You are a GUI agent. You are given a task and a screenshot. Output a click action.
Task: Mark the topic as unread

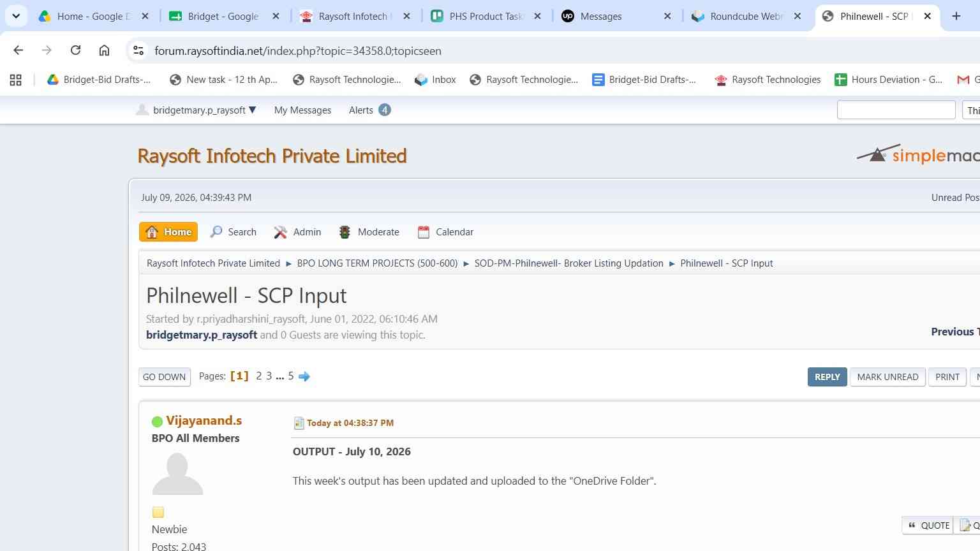click(x=887, y=377)
